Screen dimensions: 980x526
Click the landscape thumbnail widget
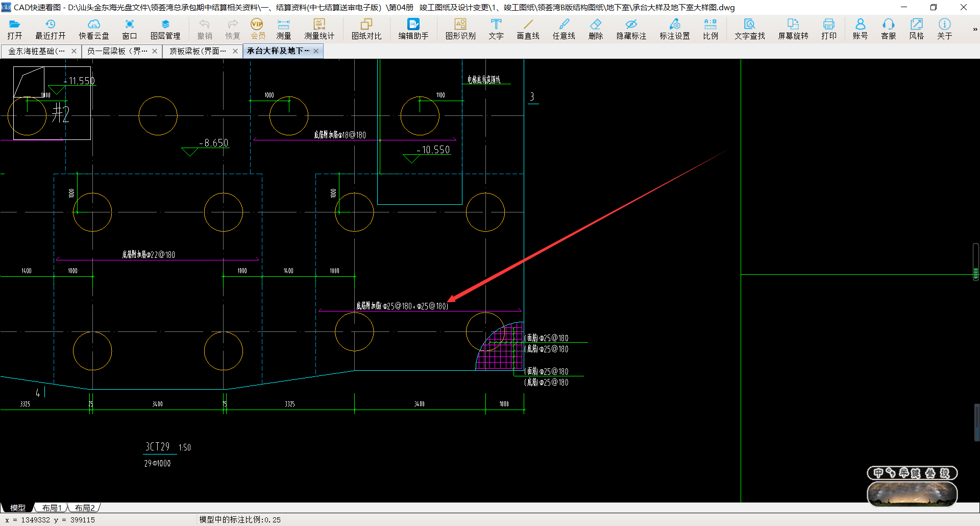pyautogui.click(x=912, y=494)
